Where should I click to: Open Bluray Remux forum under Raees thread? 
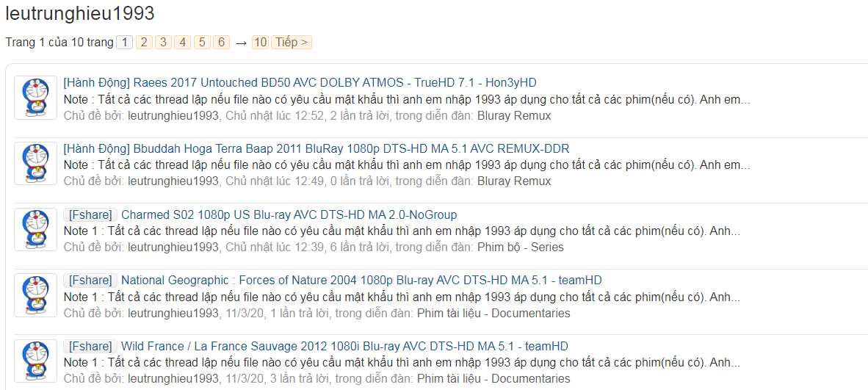[514, 116]
